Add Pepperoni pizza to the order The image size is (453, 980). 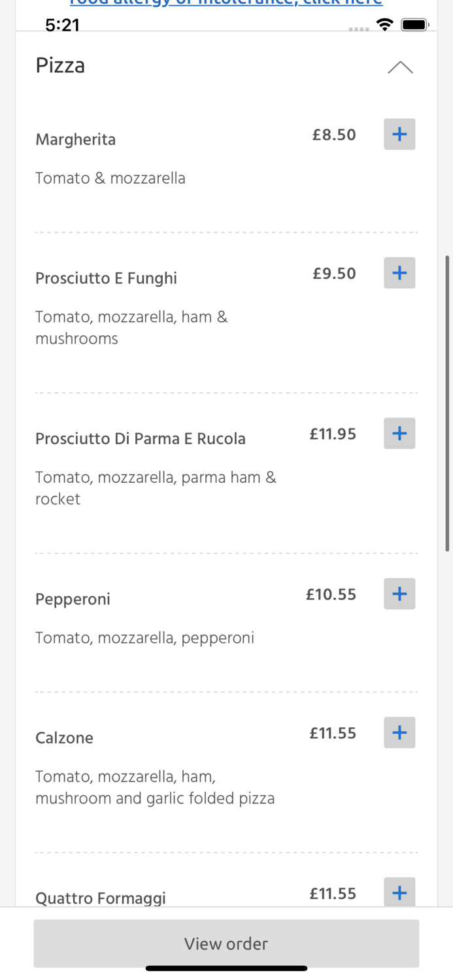pos(399,594)
